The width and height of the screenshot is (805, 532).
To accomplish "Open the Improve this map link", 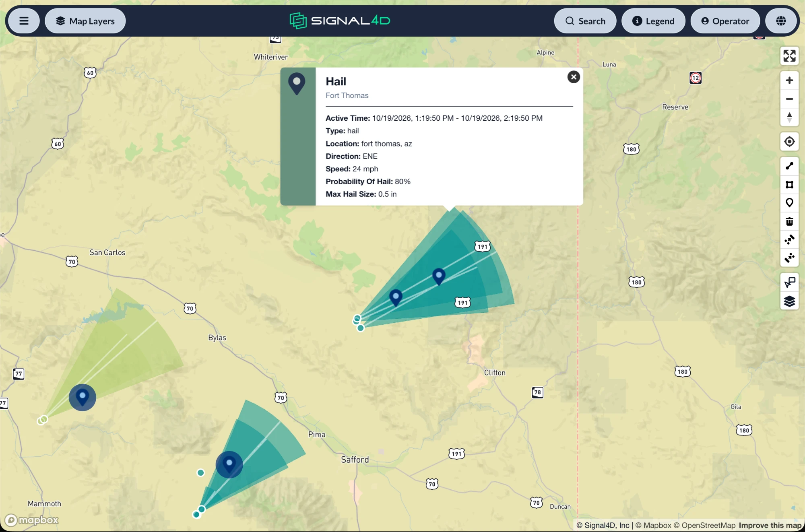I will (770, 525).
